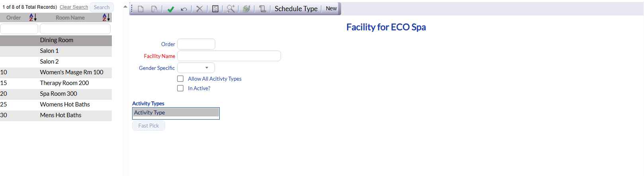The width and height of the screenshot is (644, 176).
Task: Click the Clear Search link
Action: (x=74, y=7)
